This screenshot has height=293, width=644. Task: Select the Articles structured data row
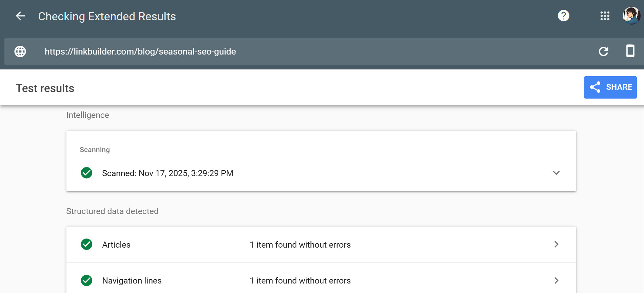305,244
